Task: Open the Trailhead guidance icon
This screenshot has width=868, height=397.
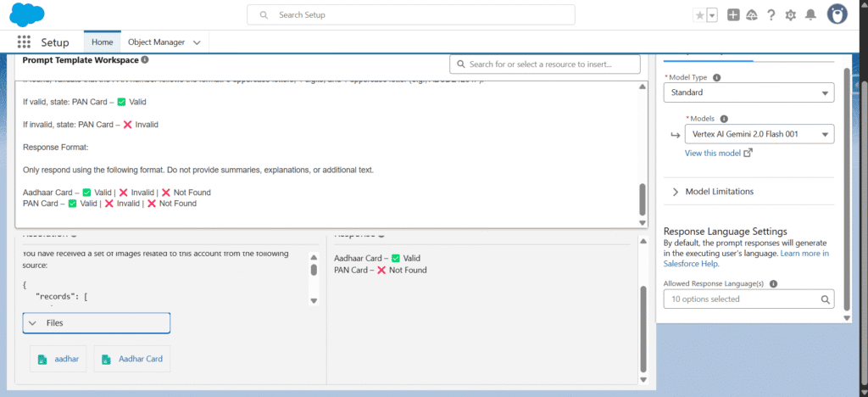Action: (752, 15)
